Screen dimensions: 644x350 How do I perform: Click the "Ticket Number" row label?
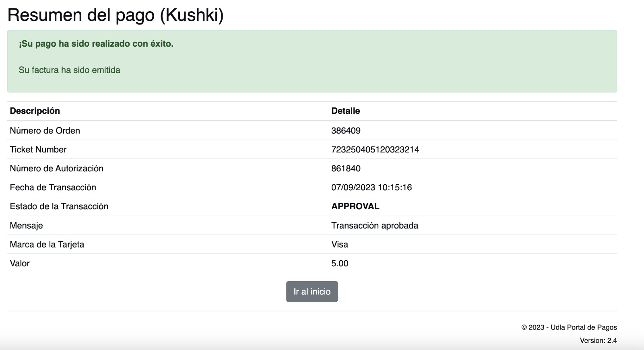tap(38, 150)
